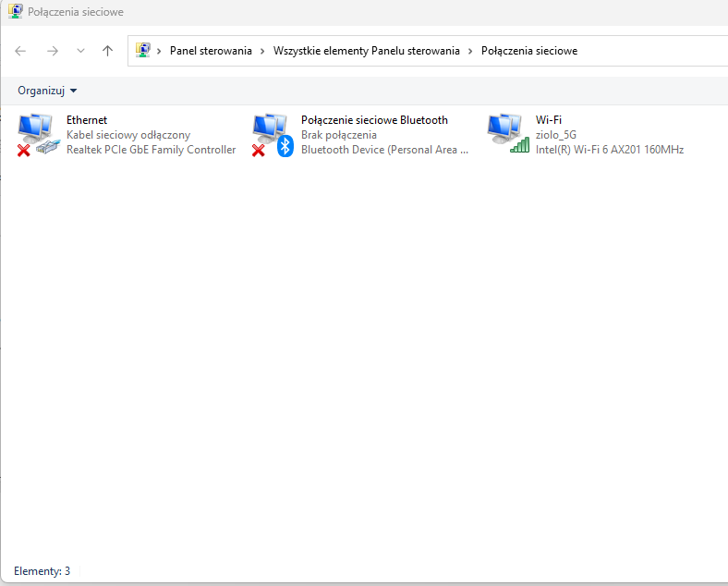728x586 pixels.
Task: Select the Wi-Fi adapter icon
Action: (507, 134)
